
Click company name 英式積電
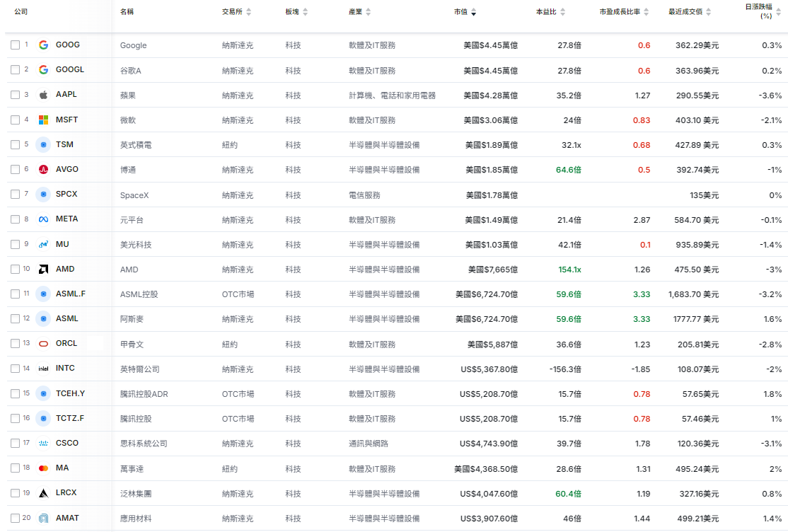pos(136,145)
